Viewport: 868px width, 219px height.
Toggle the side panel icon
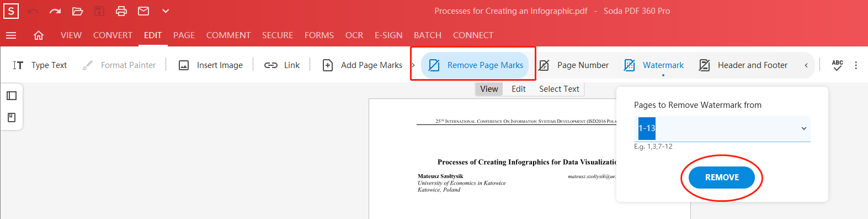12,96
